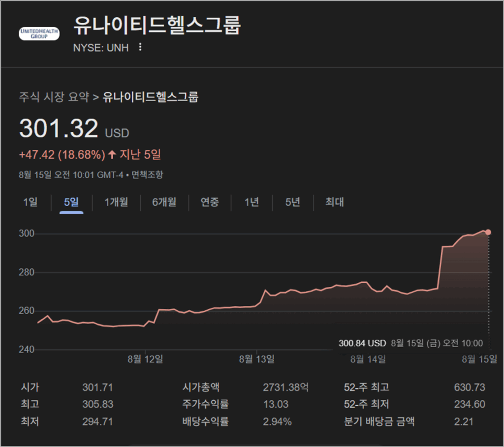Viewport: 504px width, 447px height.
Task: Click the 분기 배당금 금액 label
Action: (x=379, y=421)
